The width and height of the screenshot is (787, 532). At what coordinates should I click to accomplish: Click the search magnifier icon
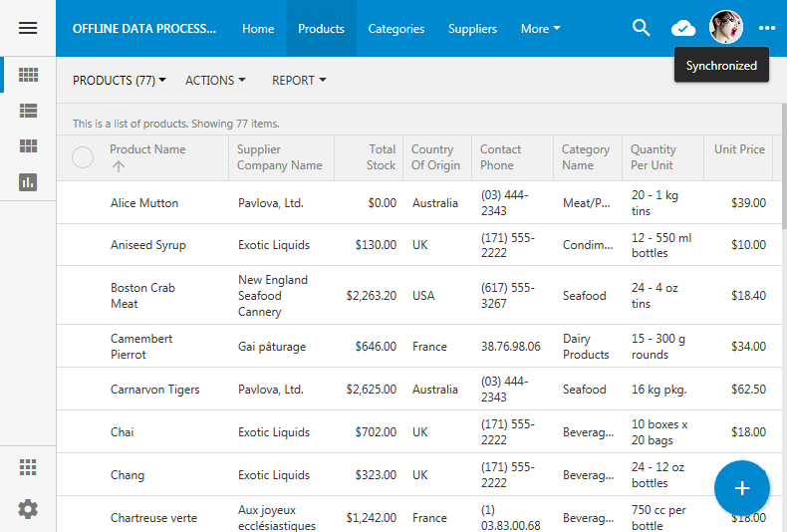click(x=641, y=28)
